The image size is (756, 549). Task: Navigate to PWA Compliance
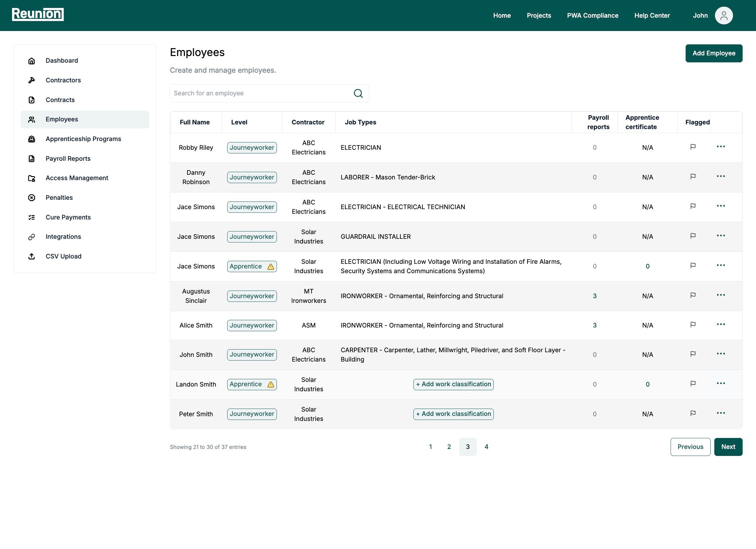pyautogui.click(x=592, y=15)
